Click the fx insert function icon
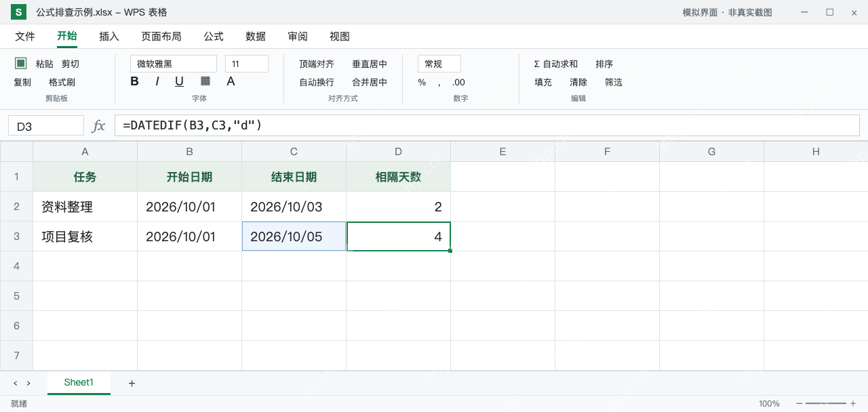Viewport: 868px width, 412px height. (99, 125)
